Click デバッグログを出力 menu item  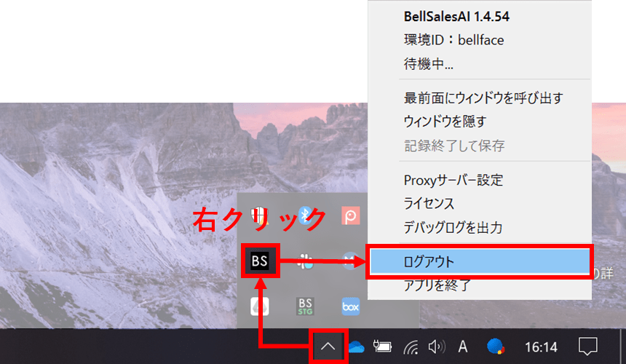point(453,227)
